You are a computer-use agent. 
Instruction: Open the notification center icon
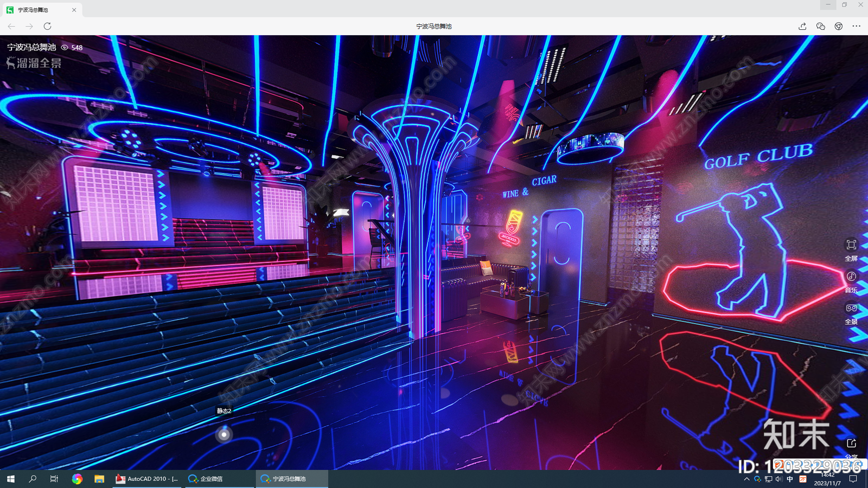tap(853, 479)
